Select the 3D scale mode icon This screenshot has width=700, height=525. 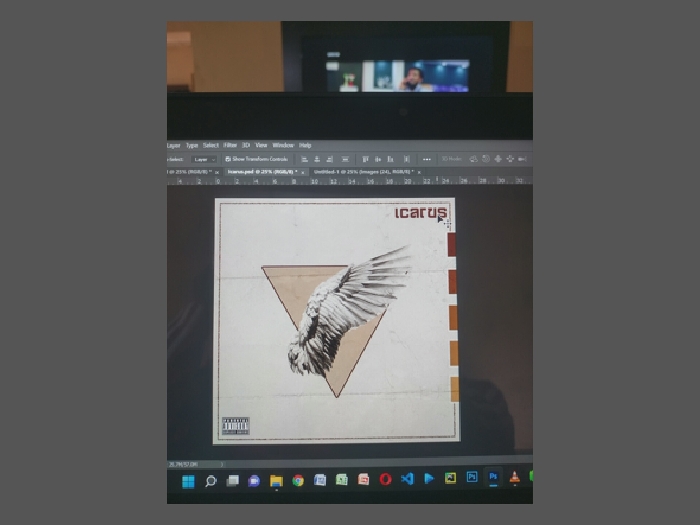coord(522,159)
